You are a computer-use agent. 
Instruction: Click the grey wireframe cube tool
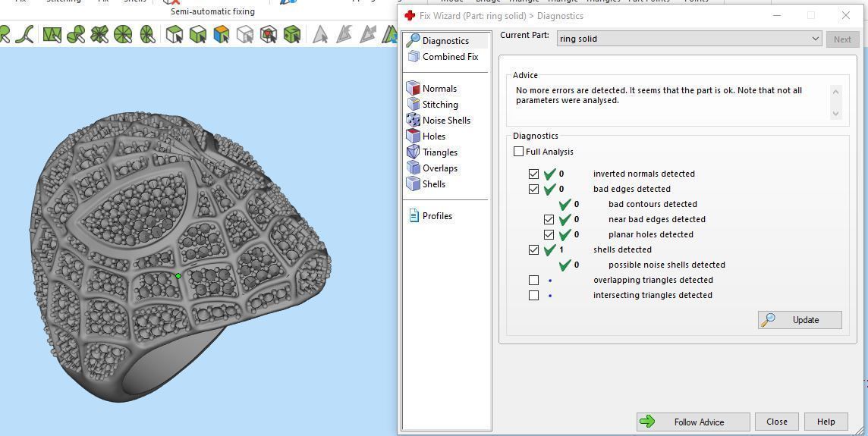click(x=244, y=35)
